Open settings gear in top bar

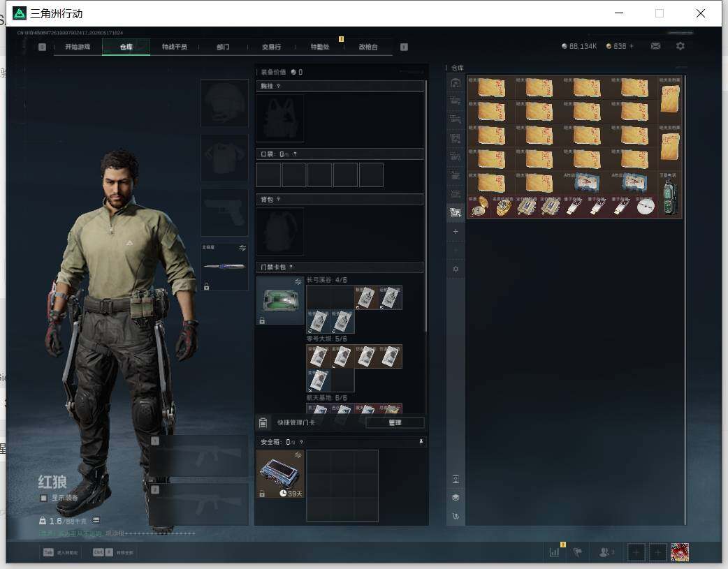[680, 46]
